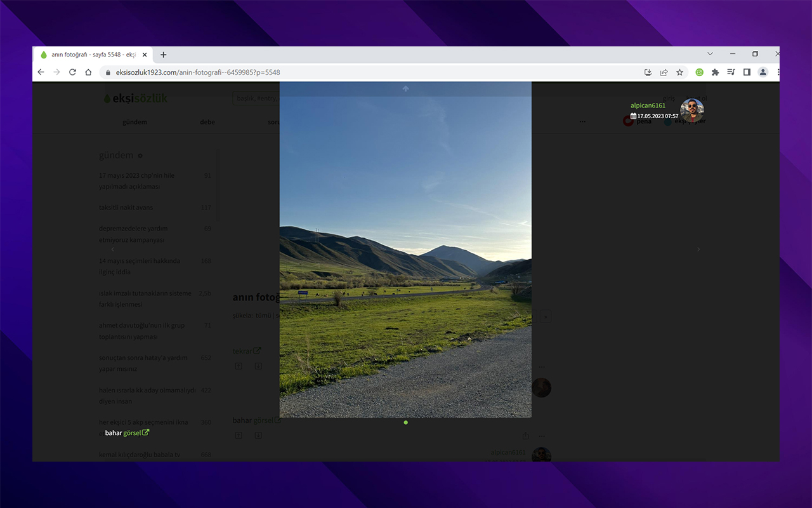Click the up arrow above the photo
The width and height of the screenshot is (812, 508).
click(x=405, y=89)
